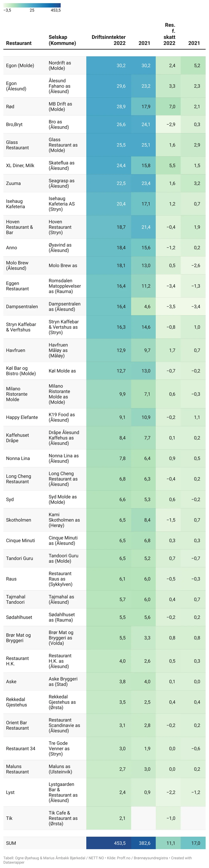The height and width of the screenshot is (868, 209).
Task: Select the Restaurant 34 row label
Action: click(x=21, y=749)
